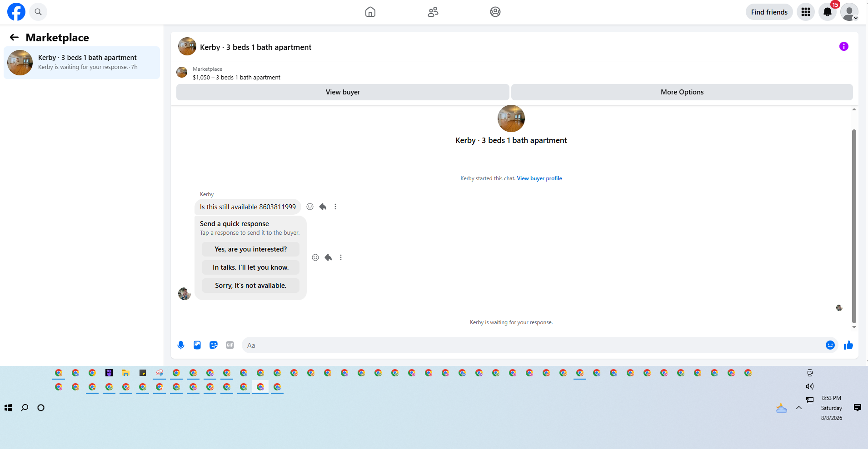Image resolution: width=868 pixels, height=449 pixels.
Task: Click the 'Marketplace' sidebar heading
Action: tap(57, 38)
